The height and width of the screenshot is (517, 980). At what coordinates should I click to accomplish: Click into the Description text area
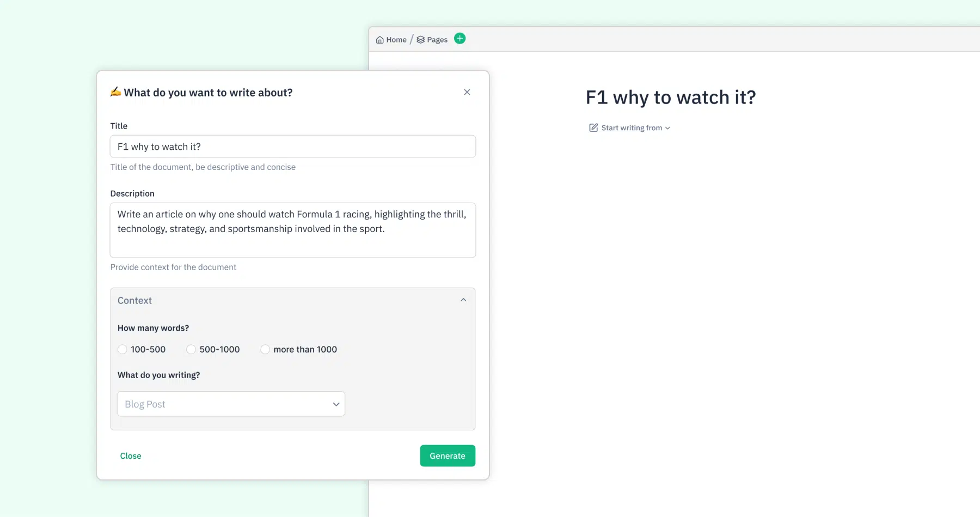click(x=293, y=230)
